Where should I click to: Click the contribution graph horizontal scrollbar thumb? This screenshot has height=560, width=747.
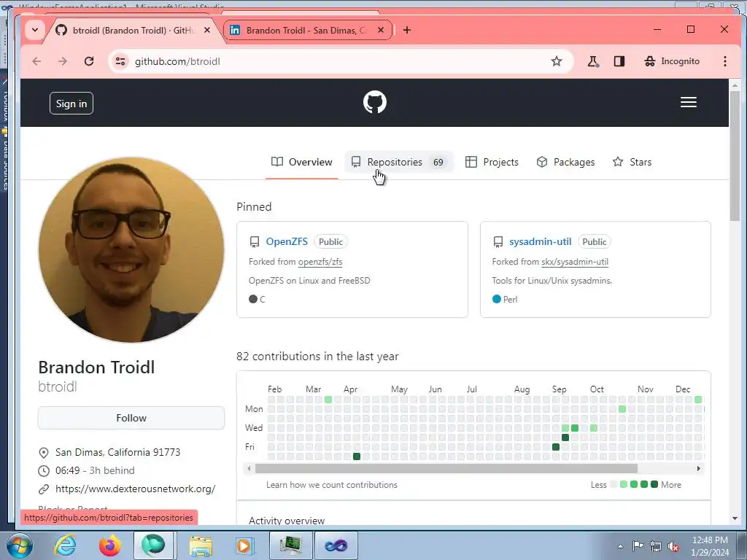pos(446,469)
